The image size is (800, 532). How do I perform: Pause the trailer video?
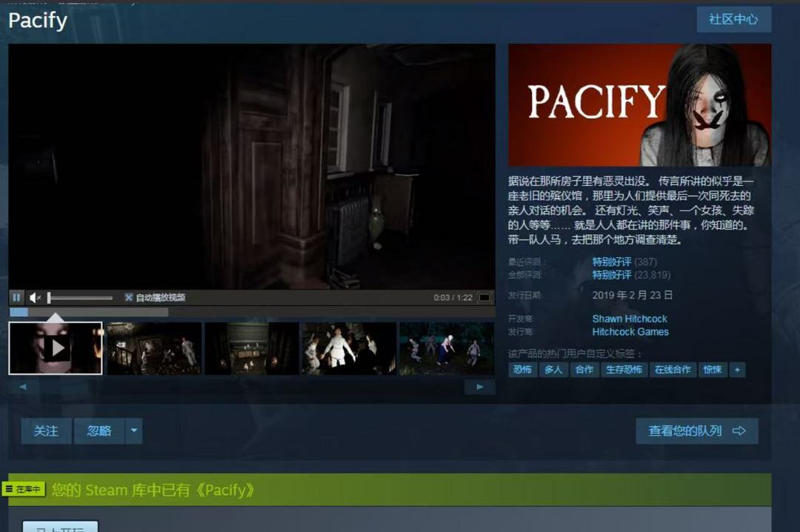(x=16, y=297)
